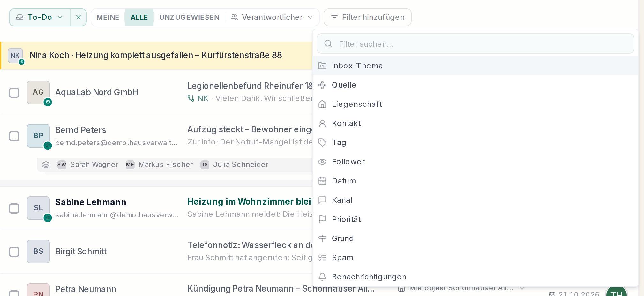Click the green mobile badge on BP avatar
Viewport: 644px width, 296px height.
pos(48,146)
